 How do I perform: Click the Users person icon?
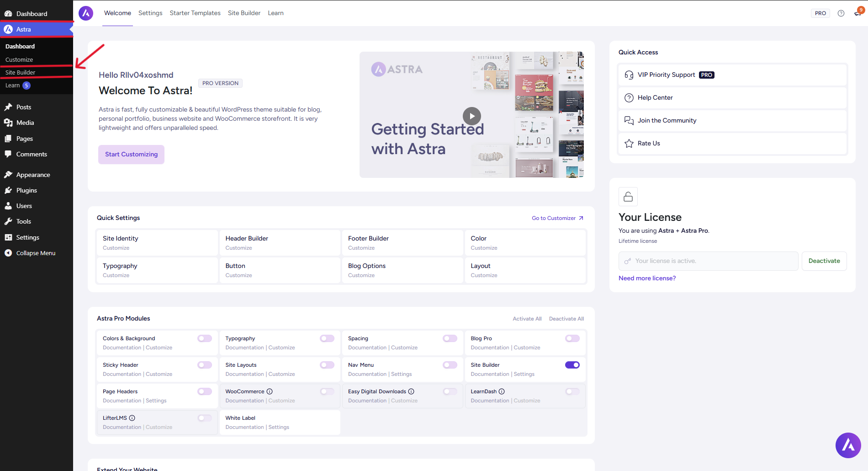(8, 206)
